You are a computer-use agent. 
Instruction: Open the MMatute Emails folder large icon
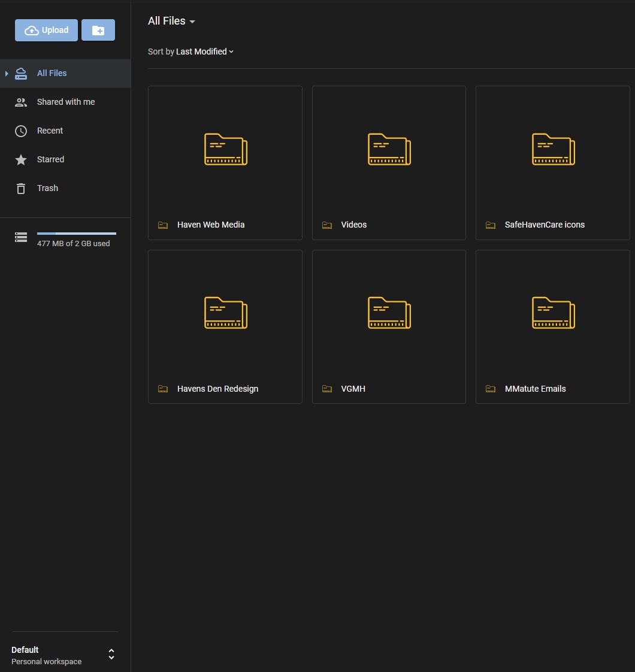point(553,313)
